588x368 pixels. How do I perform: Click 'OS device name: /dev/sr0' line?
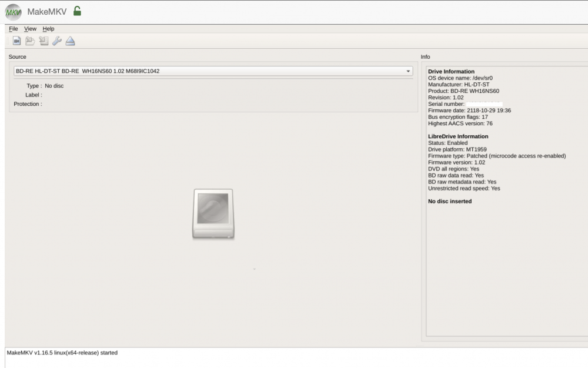pyautogui.click(x=460, y=78)
